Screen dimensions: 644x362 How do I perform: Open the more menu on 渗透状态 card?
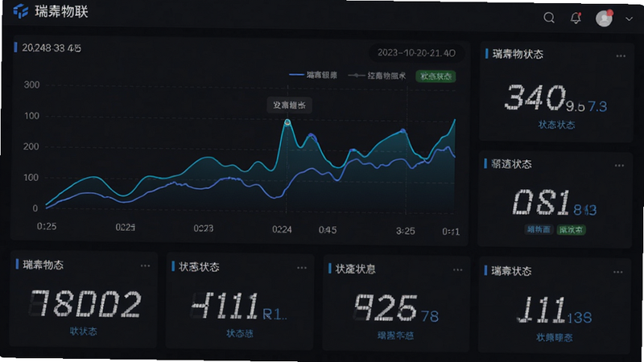click(619, 166)
